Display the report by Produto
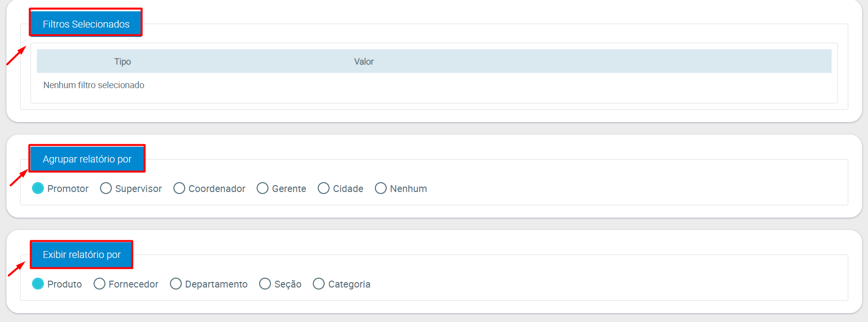 (x=38, y=284)
